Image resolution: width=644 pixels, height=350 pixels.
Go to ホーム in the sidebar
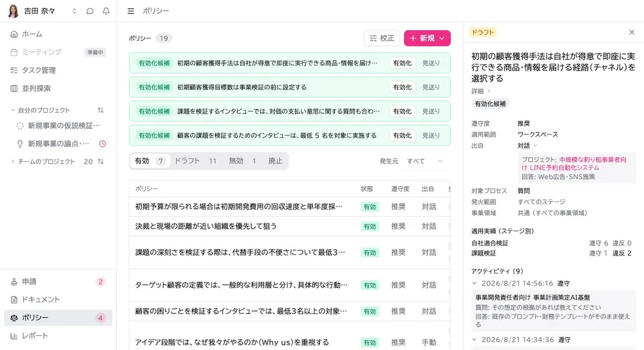point(58,34)
